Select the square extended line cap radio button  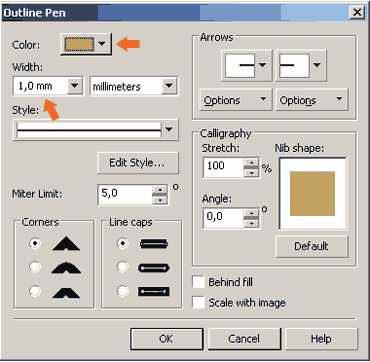coord(123,291)
